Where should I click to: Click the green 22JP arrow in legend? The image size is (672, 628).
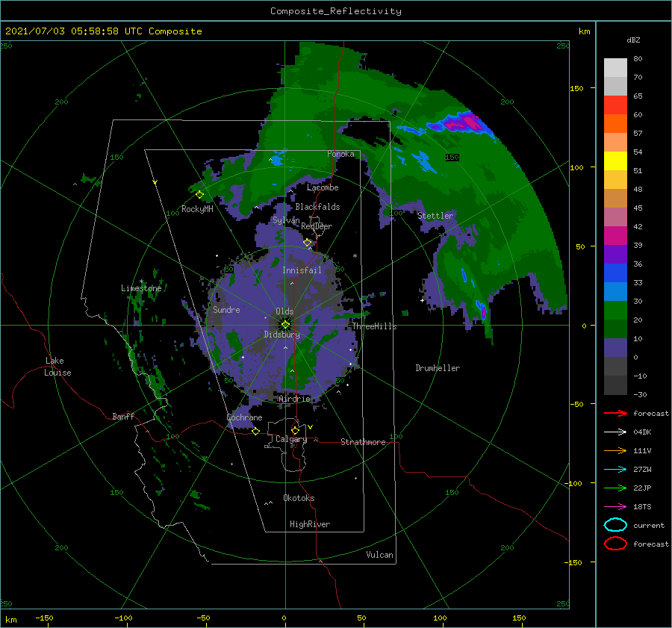(615, 488)
